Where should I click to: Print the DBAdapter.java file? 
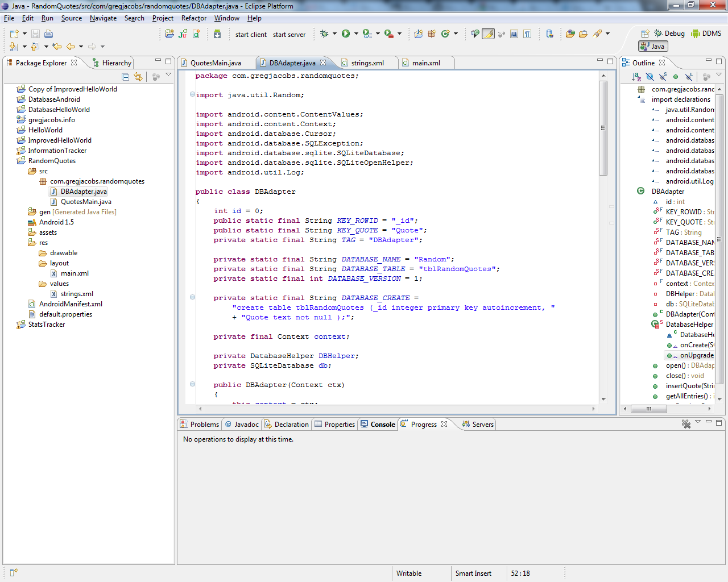point(48,34)
